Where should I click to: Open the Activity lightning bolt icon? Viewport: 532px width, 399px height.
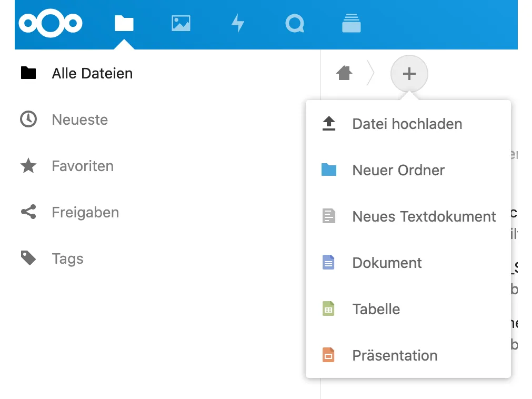(238, 23)
